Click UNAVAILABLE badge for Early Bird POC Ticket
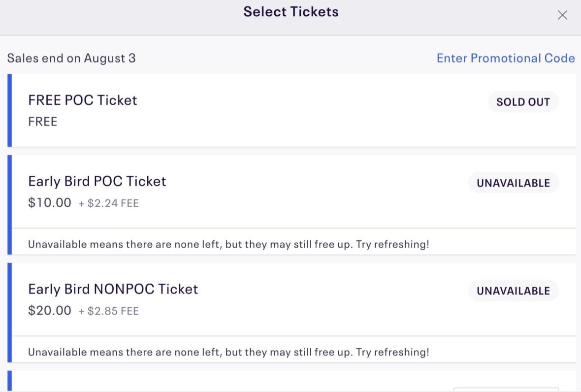Screen dimensions: 581x392 pyautogui.click(x=513, y=183)
